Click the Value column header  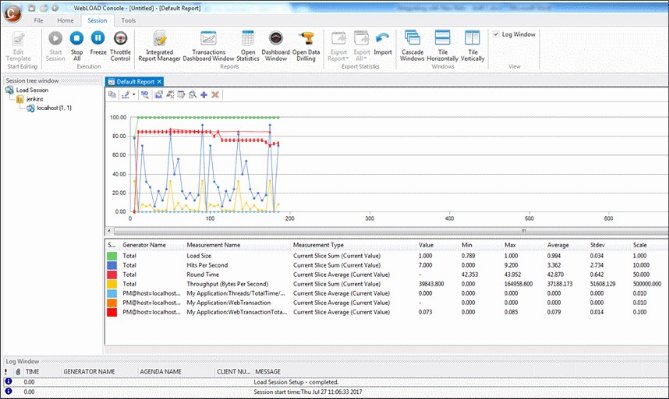(426, 245)
